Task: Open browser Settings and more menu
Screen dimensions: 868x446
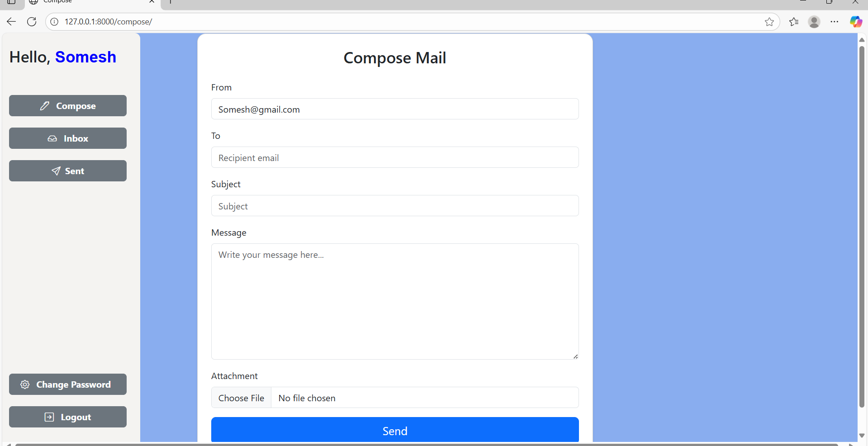Action: pyautogui.click(x=835, y=22)
